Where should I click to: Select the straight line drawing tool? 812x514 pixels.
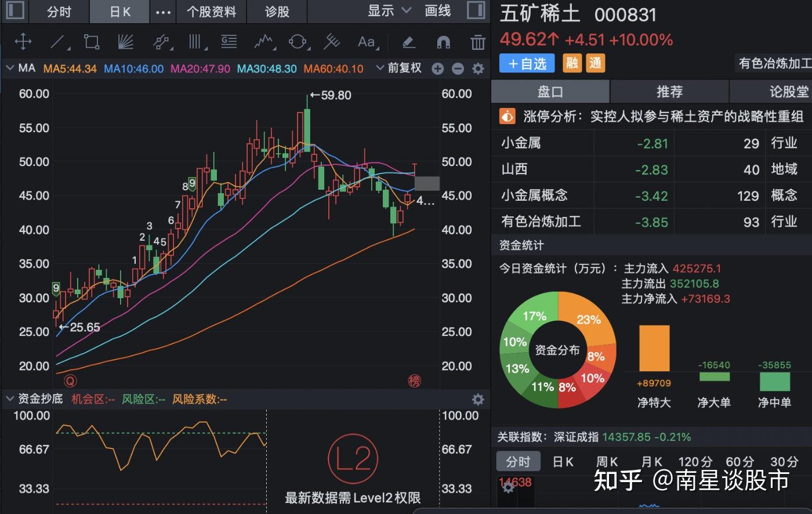pyautogui.click(x=59, y=42)
